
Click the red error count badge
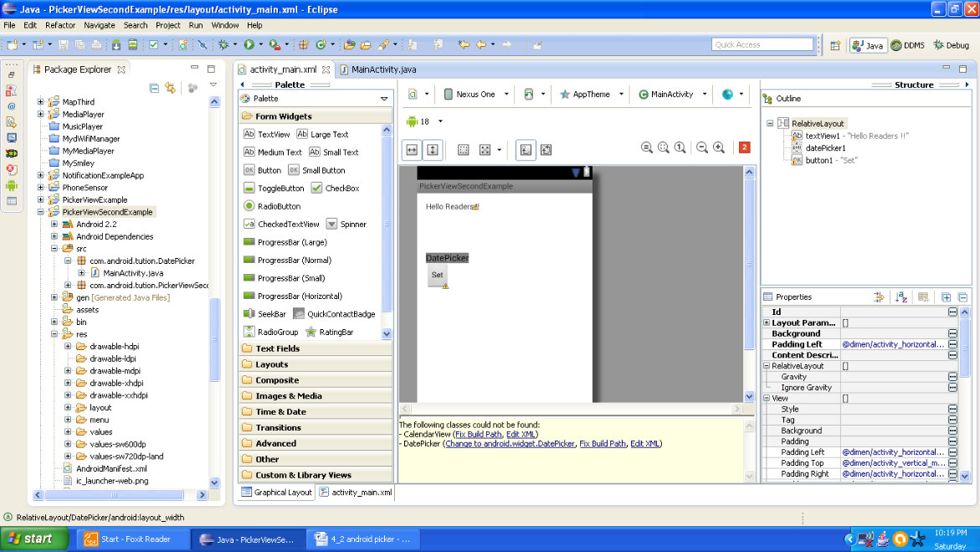point(744,147)
